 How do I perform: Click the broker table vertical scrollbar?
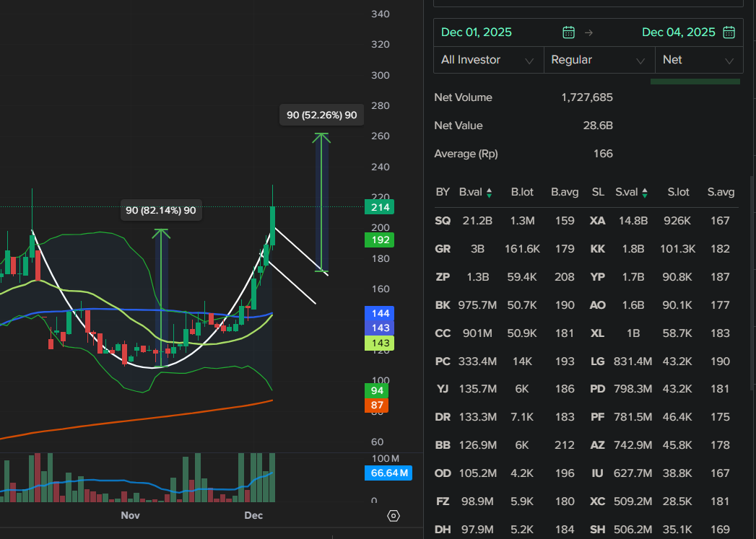[x=752, y=289]
